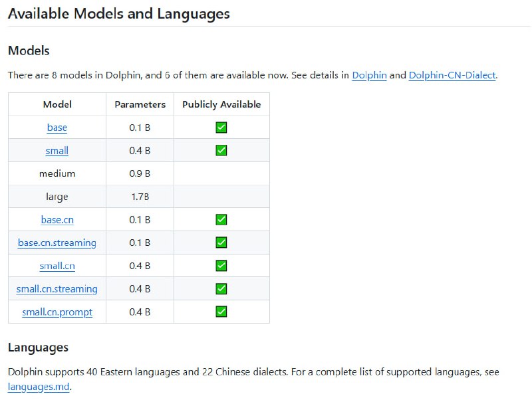Click the Model column header
This screenshot has width=532, height=400.
click(x=57, y=104)
